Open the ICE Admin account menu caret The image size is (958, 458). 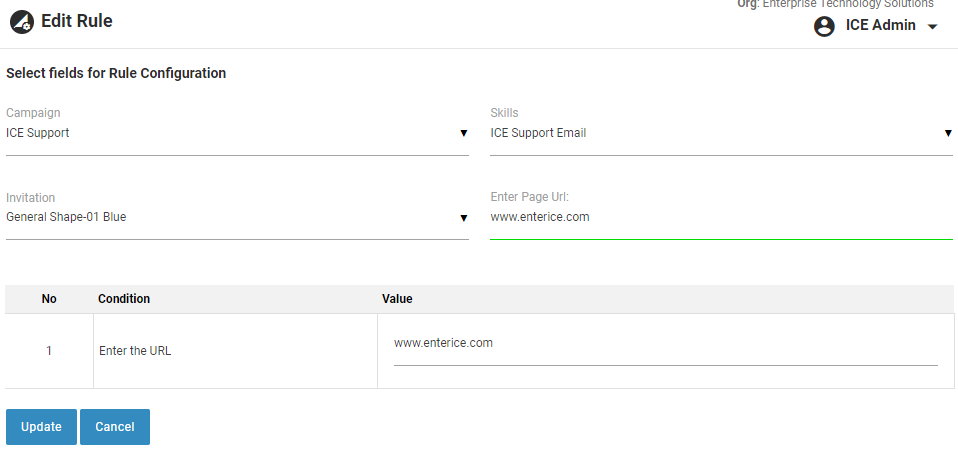933,27
